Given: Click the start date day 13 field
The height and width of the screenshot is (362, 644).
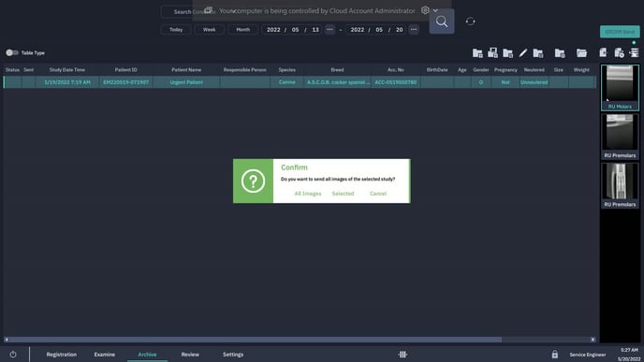Looking at the screenshot, I should tap(315, 30).
